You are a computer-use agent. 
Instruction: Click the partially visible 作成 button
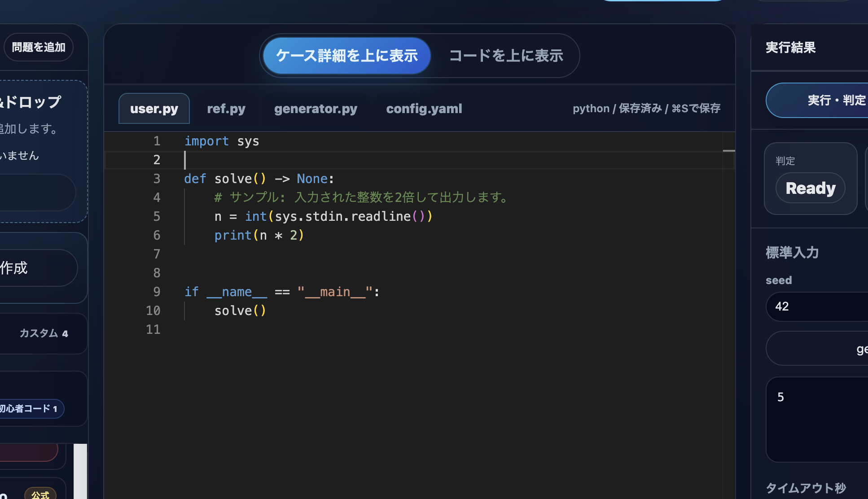pos(38,268)
